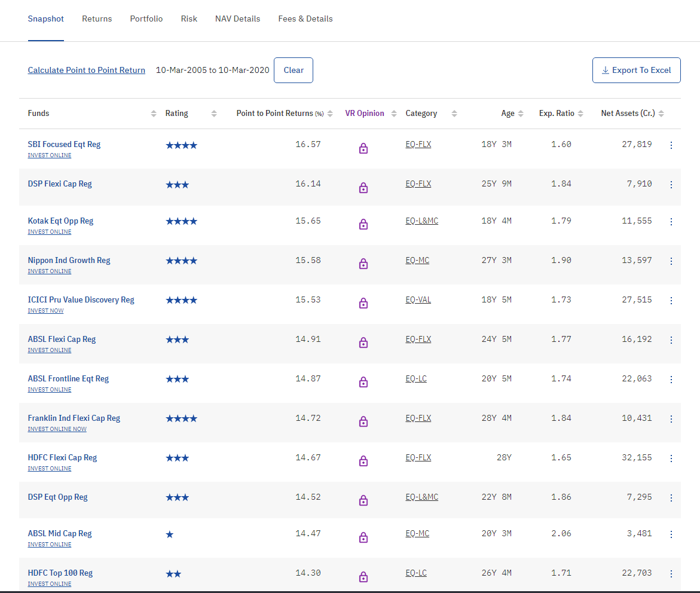Image resolution: width=700 pixels, height=593 pixels.
Task: Select the Snapshot tab
Action: pos(45,19)
